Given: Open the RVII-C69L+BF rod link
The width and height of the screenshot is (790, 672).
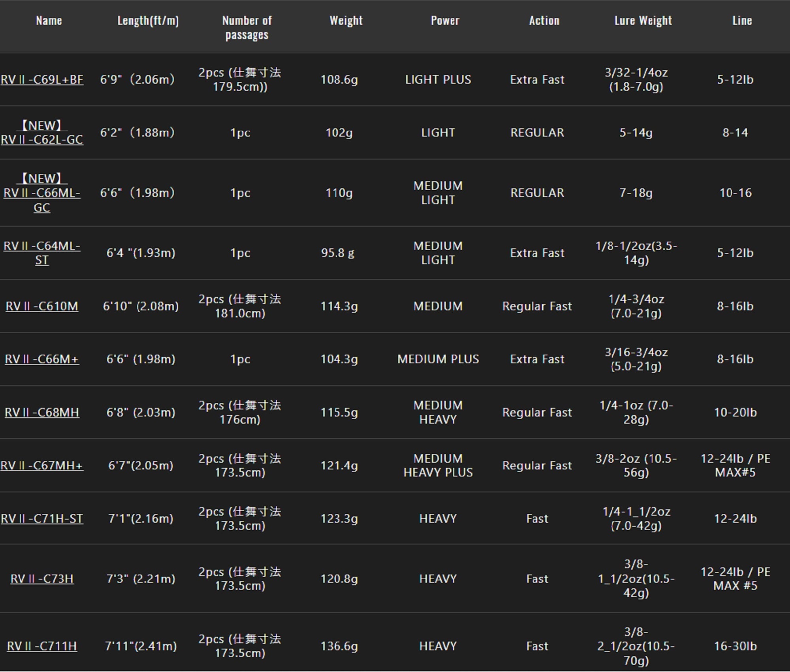Looking at the screenshot, I should (42, 79).
